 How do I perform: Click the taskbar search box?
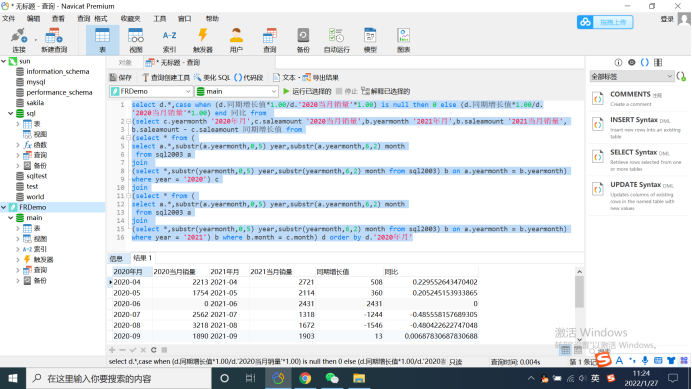coord(119,378)
